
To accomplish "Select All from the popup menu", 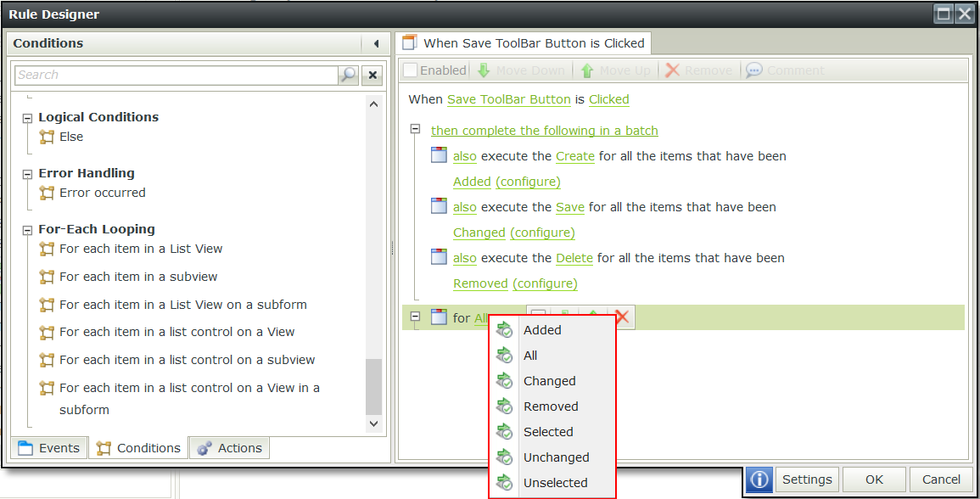I will click(x=552, y=356).
